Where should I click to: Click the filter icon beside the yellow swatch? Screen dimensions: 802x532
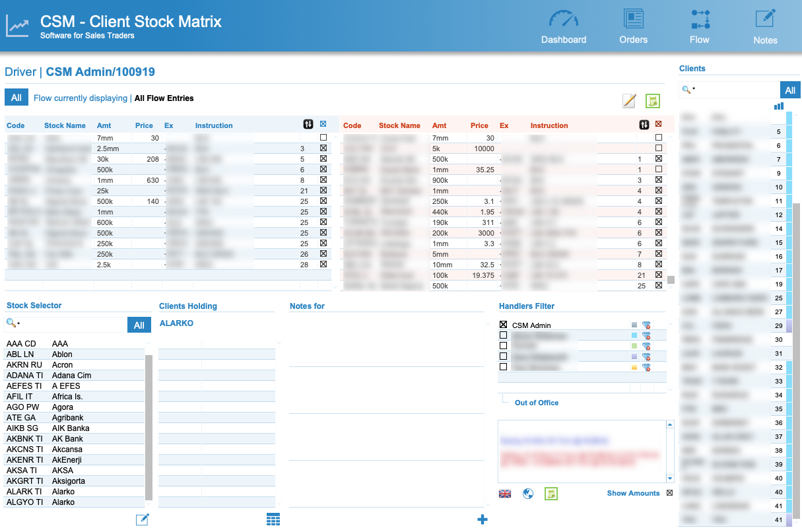[x=646, y=367]
